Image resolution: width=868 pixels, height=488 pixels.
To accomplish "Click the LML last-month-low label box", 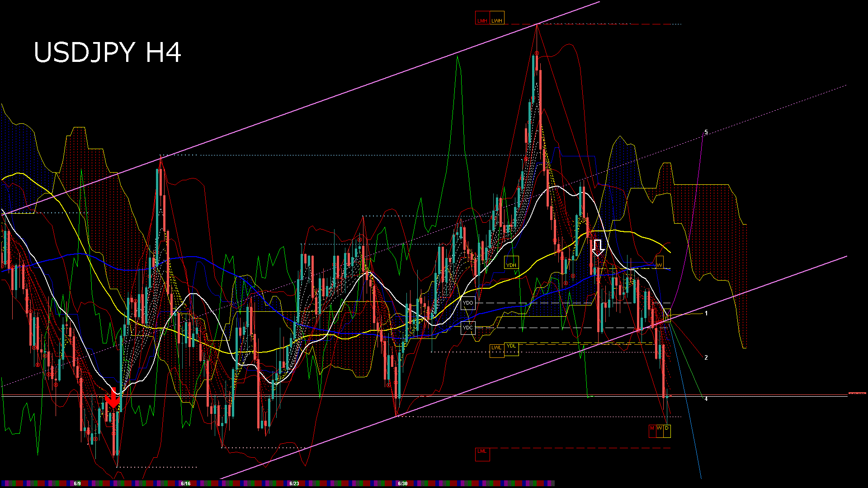I will click(482, 454).
